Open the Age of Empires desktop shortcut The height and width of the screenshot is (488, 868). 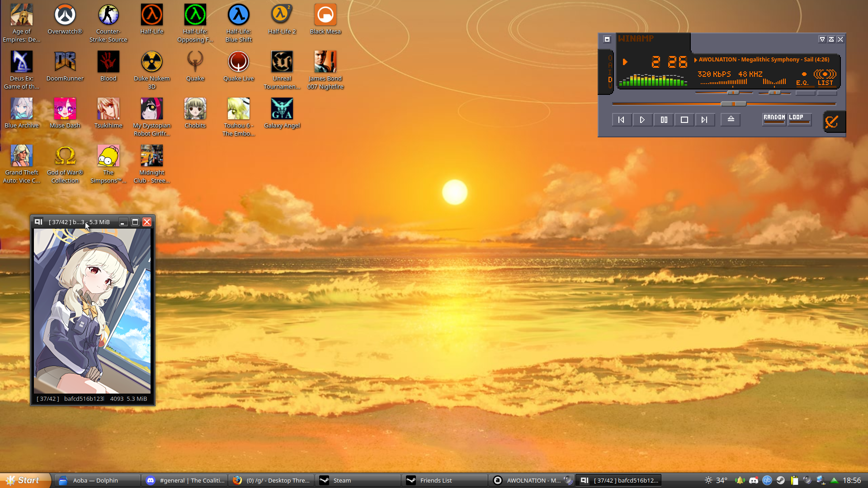coord(22,23)
